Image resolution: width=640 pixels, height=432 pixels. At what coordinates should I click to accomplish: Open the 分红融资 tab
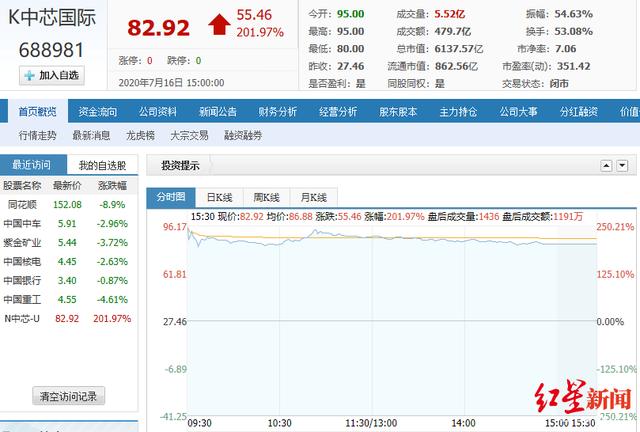coord(578,111)
